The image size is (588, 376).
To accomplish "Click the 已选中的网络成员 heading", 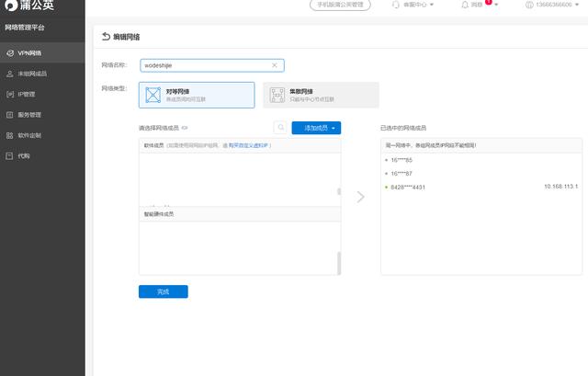I will pyautogui.click(x=403, y=128).
